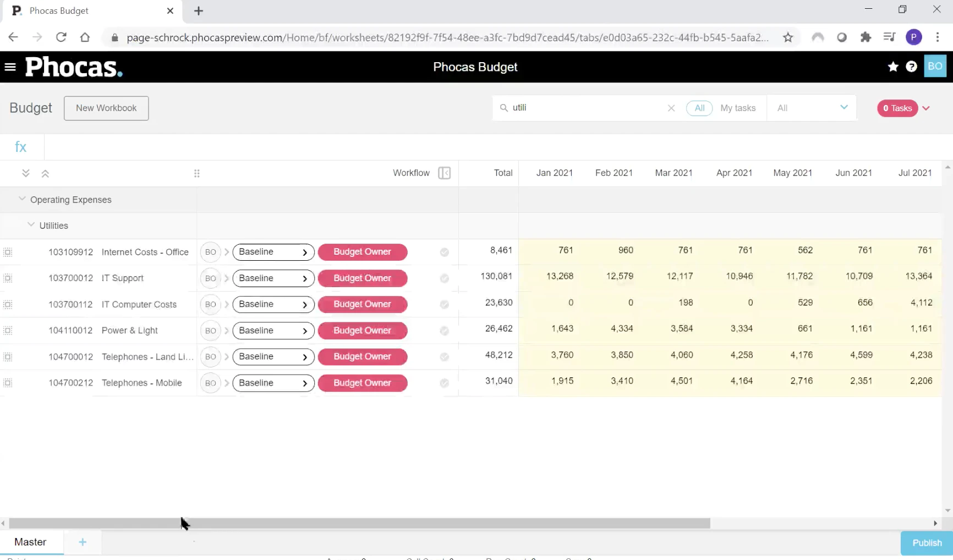Toggle status check on Telephones - Land Line row
The image size is (953, 560).
[445, 357]
